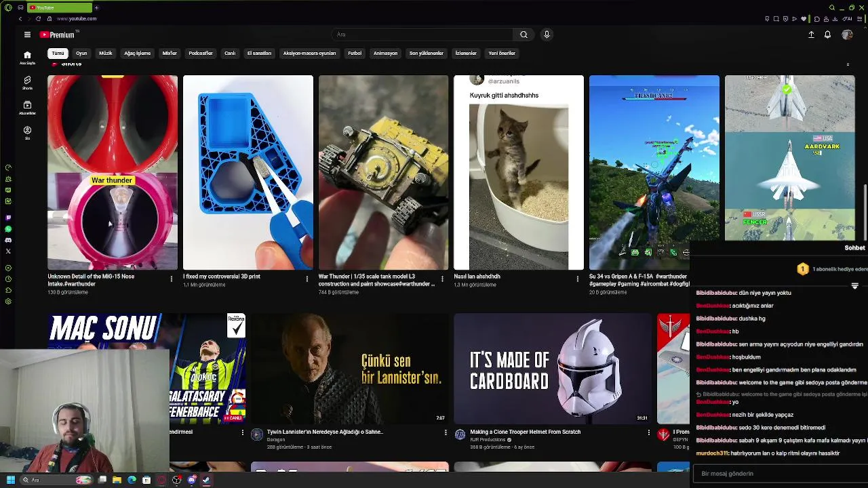Select the El sanatları chip
Screen dimensions: 868x488
(x=259, y=53)
